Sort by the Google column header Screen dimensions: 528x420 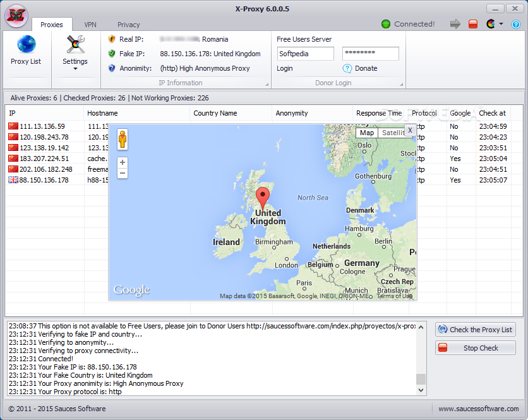(x=460, y=113)
